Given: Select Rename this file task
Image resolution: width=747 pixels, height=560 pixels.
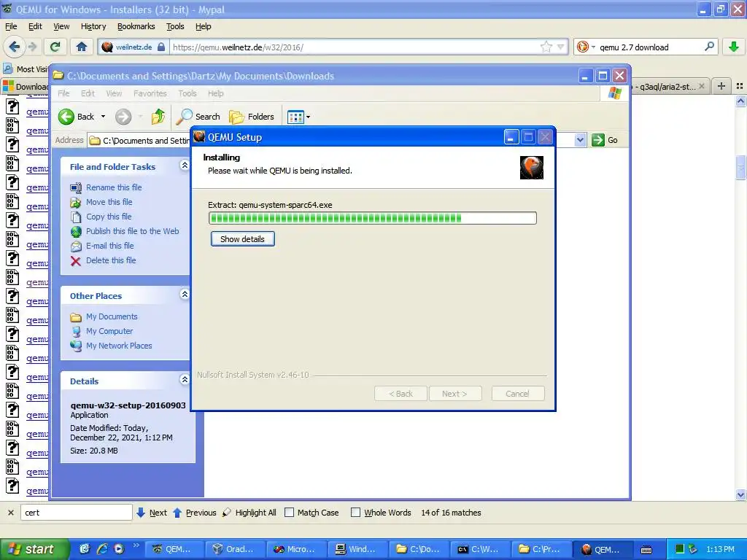Looking at the screenshot, I should [113, 187].
